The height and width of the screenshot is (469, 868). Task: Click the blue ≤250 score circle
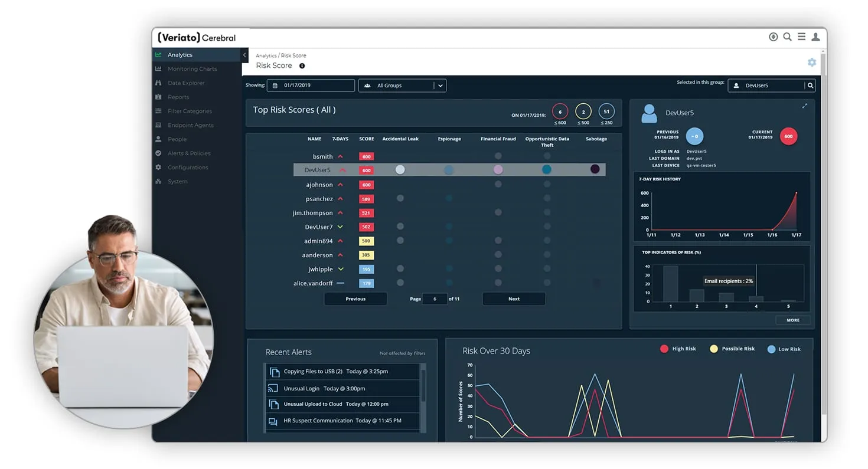point(606,111)
